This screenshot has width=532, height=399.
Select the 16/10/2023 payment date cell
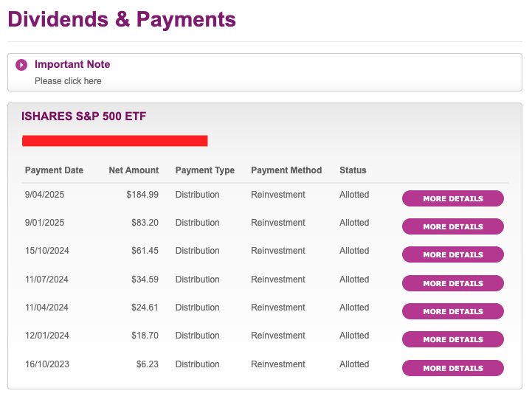46,364
